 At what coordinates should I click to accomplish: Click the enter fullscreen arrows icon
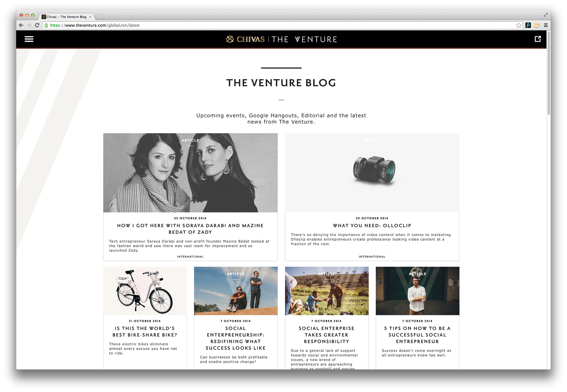pyautogui.click(x=546, y=15)
